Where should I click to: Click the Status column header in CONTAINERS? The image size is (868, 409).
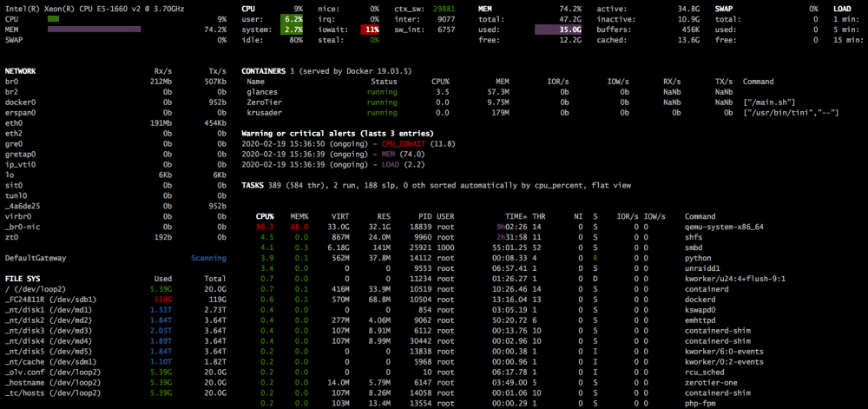(x=385, y=82)
